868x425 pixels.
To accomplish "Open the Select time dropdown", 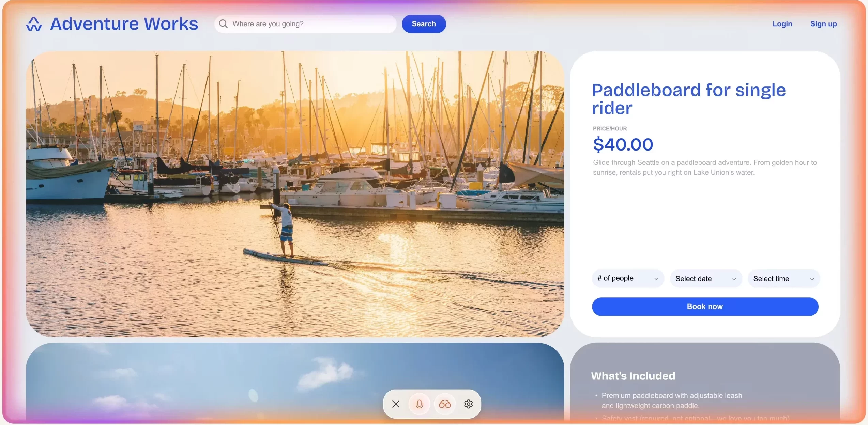I will [x=783, y=279].
